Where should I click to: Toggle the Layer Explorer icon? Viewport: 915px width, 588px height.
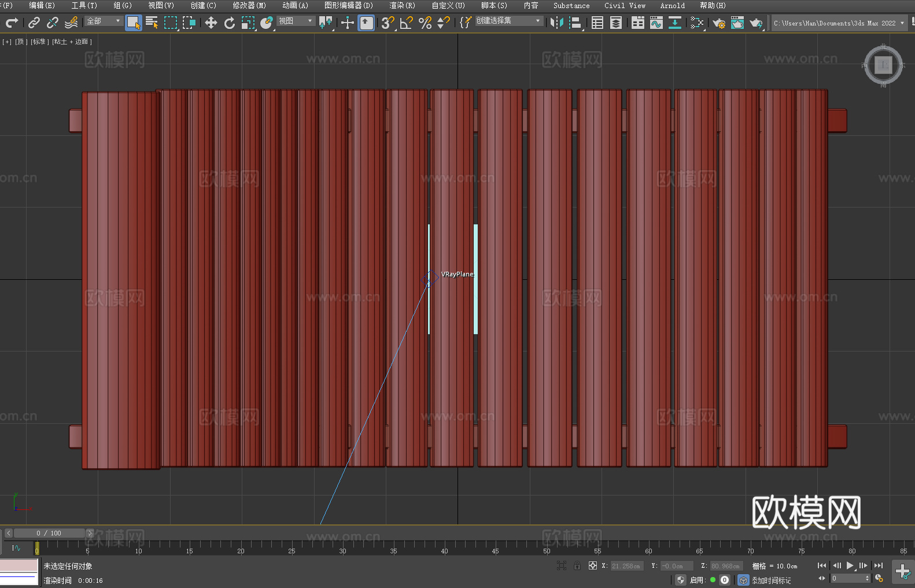[616, 23]
